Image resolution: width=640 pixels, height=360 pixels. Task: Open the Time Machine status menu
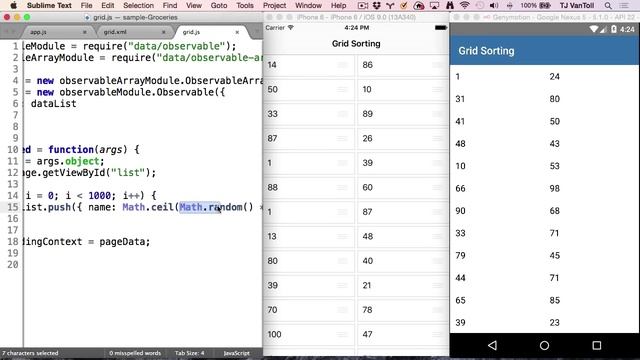click(x=480, y=5)
